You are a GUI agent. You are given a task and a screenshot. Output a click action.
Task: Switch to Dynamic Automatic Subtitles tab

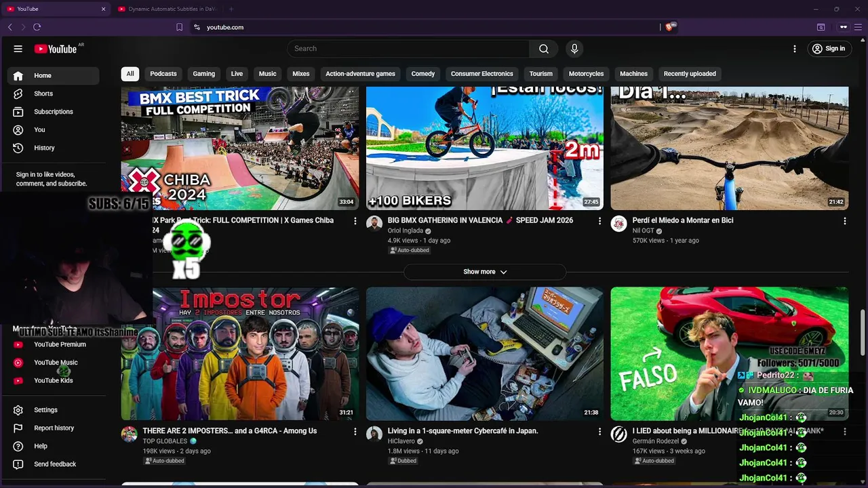pyautogui.click(x=167, y=9)
